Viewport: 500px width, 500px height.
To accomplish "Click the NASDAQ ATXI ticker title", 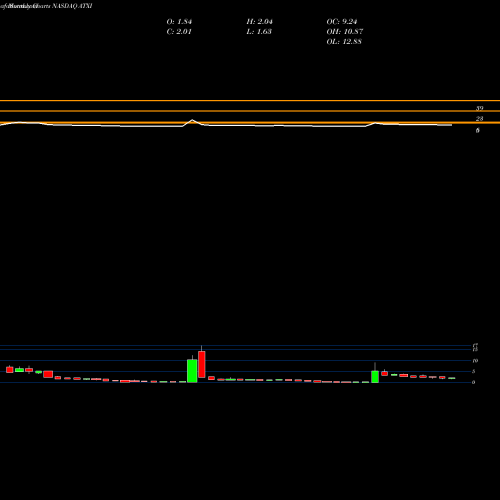I will click(x=72, y=6).
